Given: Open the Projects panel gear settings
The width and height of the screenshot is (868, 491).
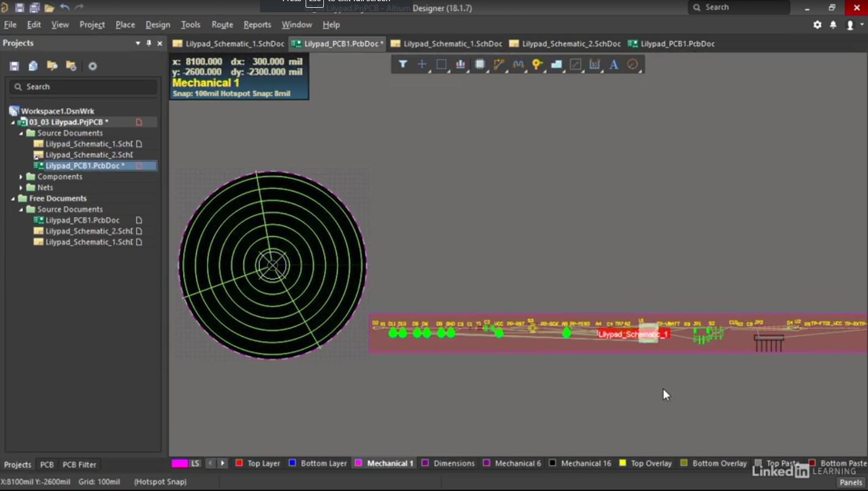Looking at the screenshot, I should [93, 66].
